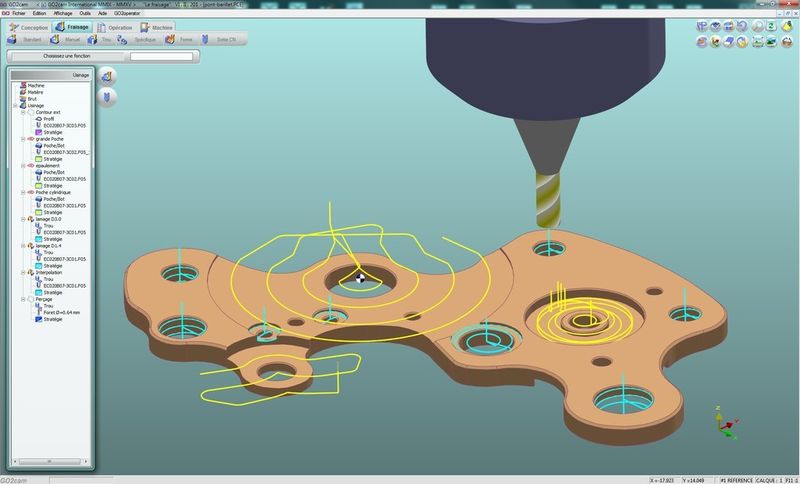Collapse the Contour ext operation
Screen dimensions: 800x484
23,112
